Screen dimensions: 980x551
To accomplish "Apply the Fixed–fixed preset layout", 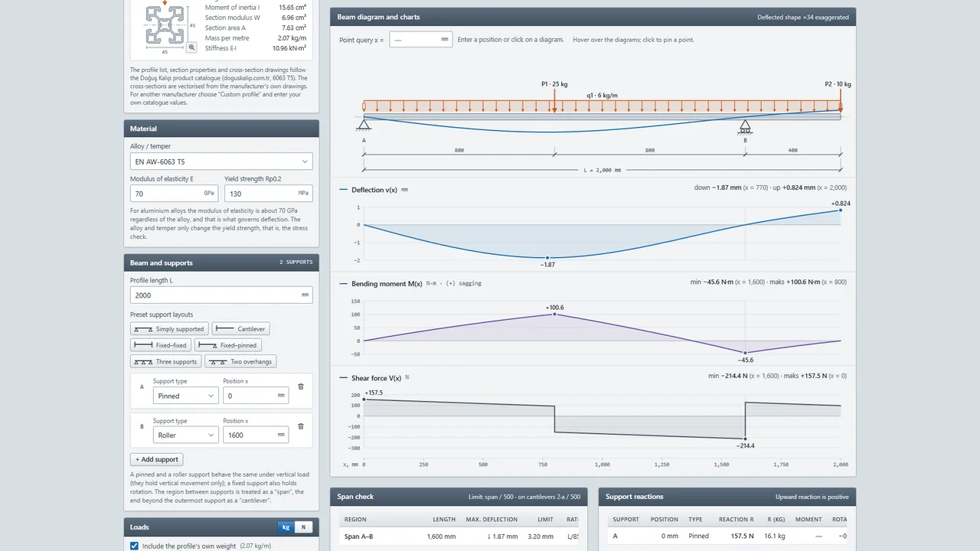I will [x=161, y=345].
